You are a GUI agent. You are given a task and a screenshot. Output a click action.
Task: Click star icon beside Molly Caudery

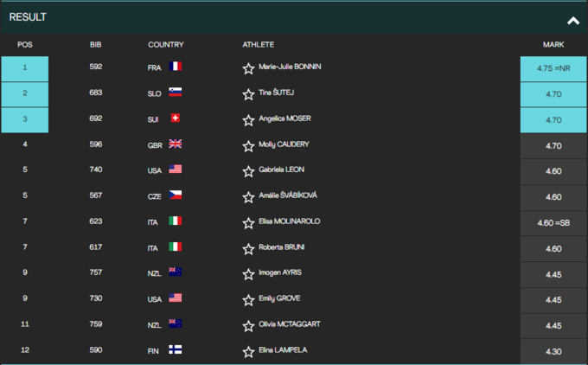tap(249, 146)
